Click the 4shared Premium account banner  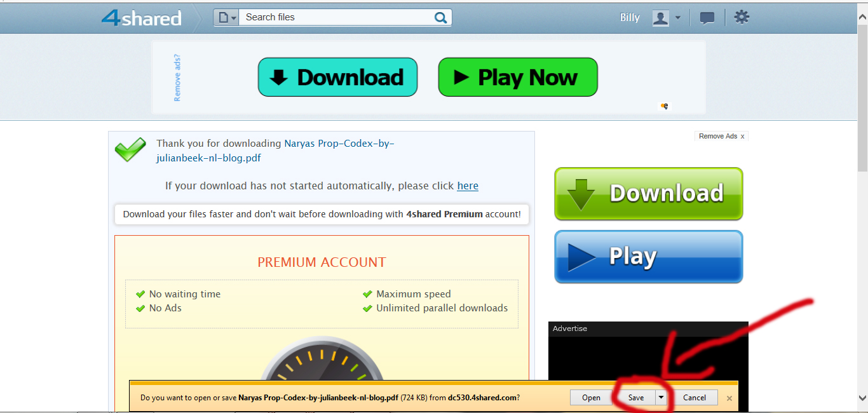tap(322, 214)
